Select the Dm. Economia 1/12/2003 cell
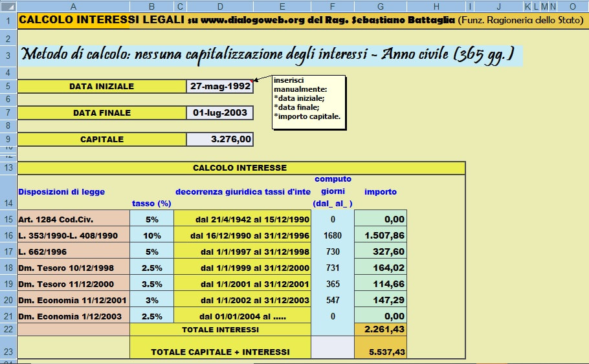Viewport: 589px width, 364px height. 73,316
